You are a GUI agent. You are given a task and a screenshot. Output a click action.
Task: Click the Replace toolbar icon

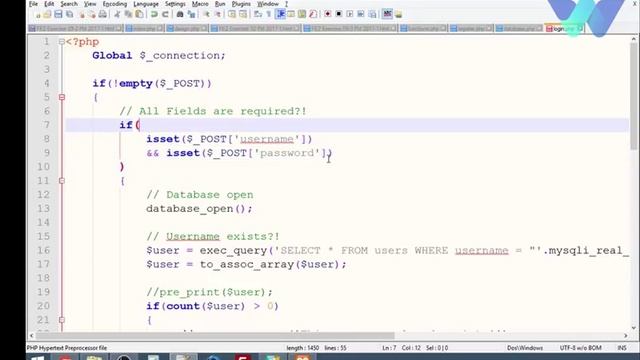point(191,14)
